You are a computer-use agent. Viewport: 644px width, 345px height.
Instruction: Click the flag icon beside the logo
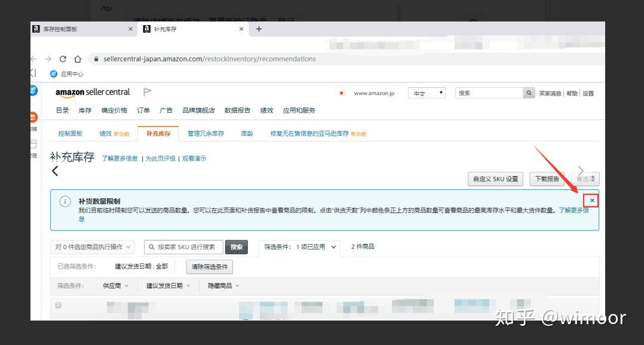click(x=147, y=92)
